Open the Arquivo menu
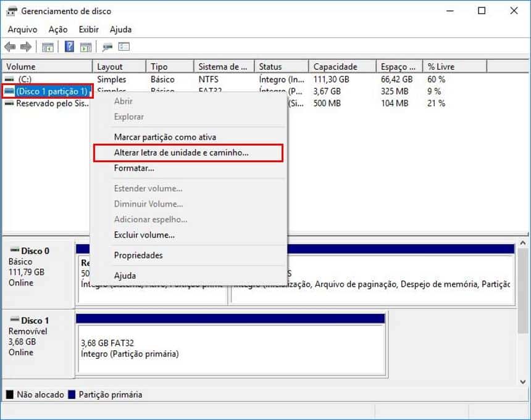Image resolution: width=531 pixels, height=420 pixels. [x=22, y=30]
